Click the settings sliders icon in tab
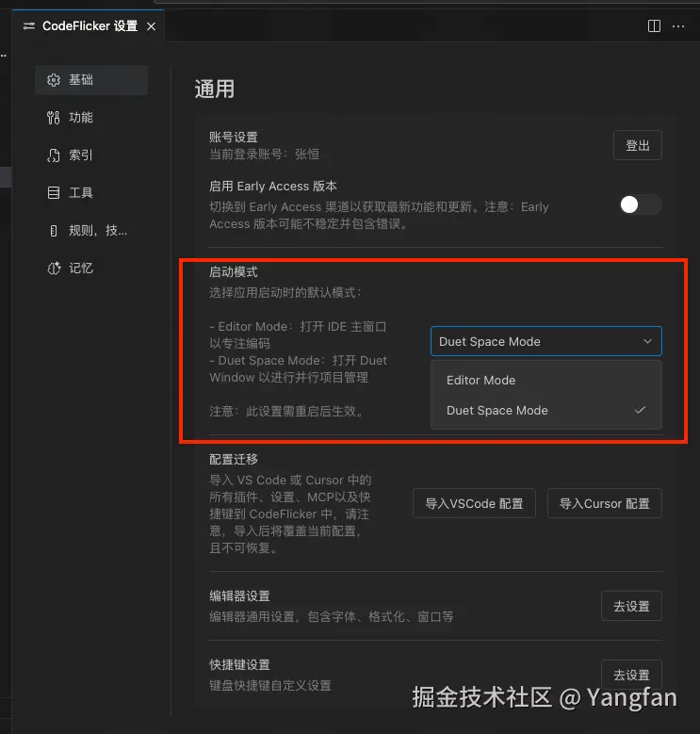The width and height of the screenshot is (700, 734). pos(29,26)
